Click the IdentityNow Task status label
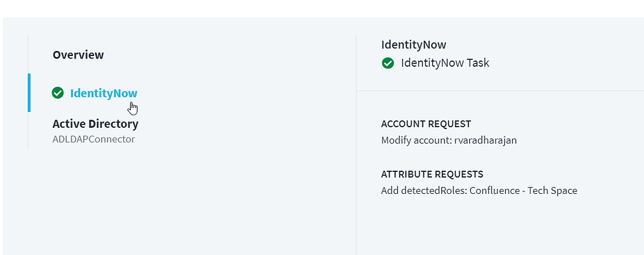The width and height of the screenshot is (644, 255). pos(444,63)
